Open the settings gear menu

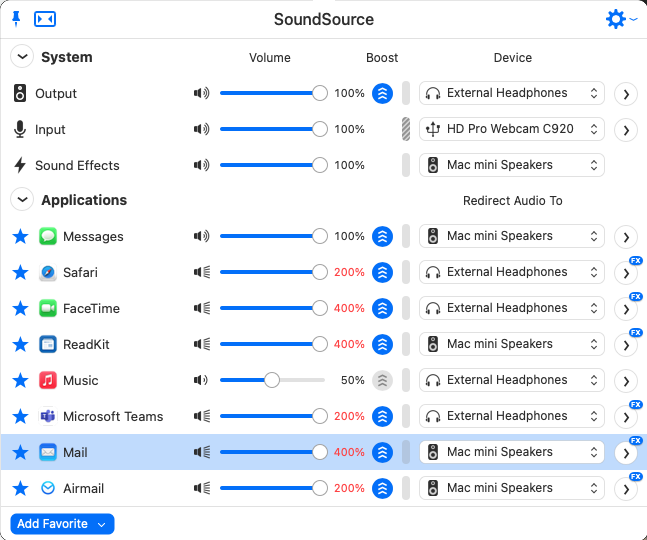(617, 19)
